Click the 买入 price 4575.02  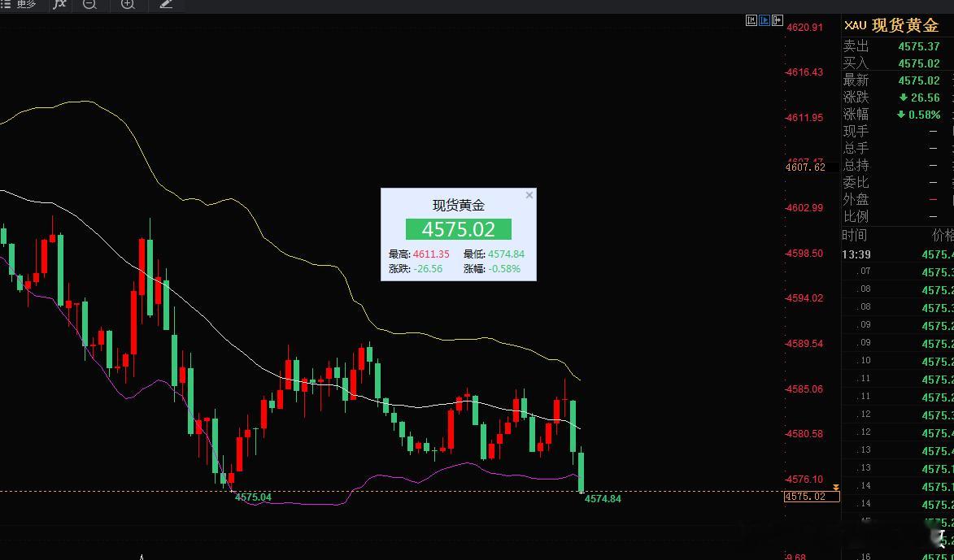click(919, 63)
